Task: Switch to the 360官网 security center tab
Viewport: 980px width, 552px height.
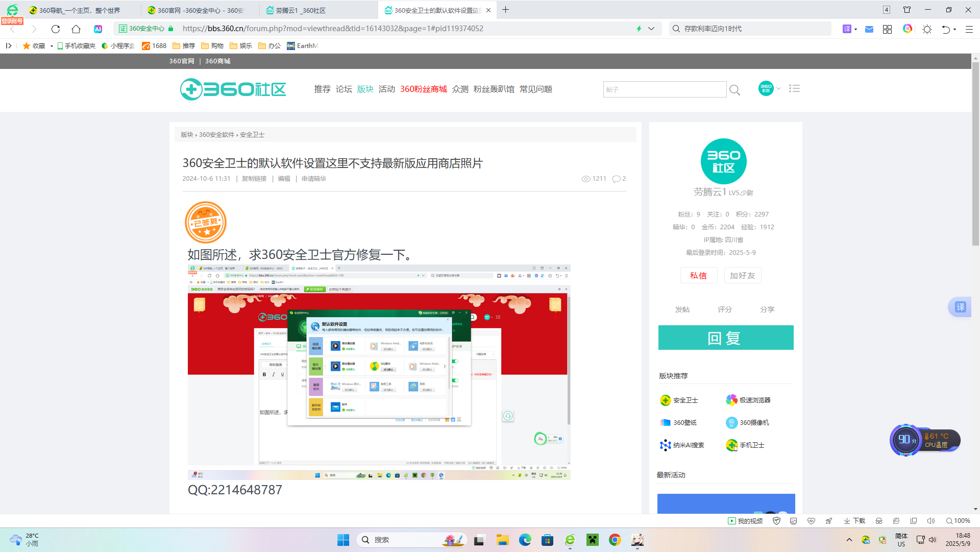Action: click(x=201, y=10)
